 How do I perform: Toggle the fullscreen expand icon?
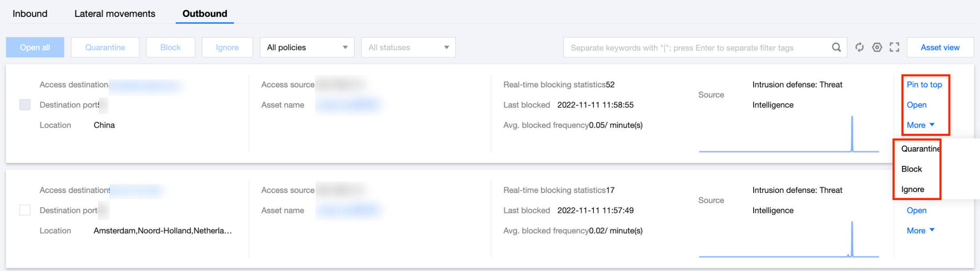(894, 47)
